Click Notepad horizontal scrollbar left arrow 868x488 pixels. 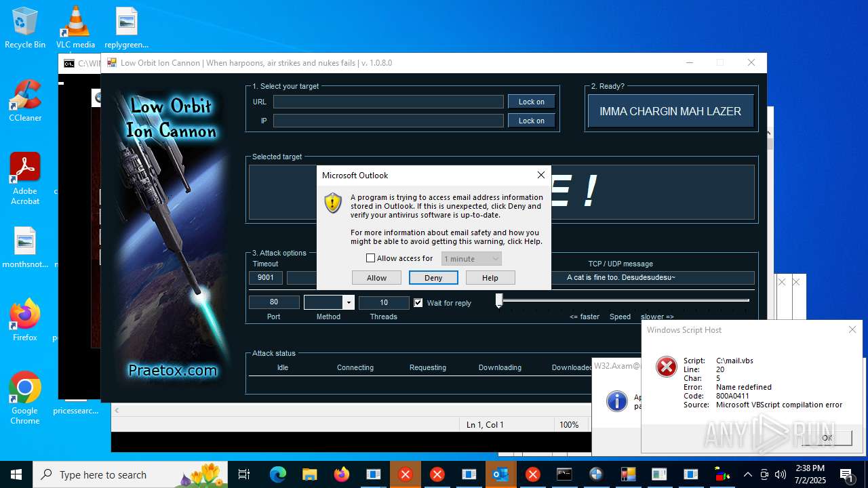(117, 410)
